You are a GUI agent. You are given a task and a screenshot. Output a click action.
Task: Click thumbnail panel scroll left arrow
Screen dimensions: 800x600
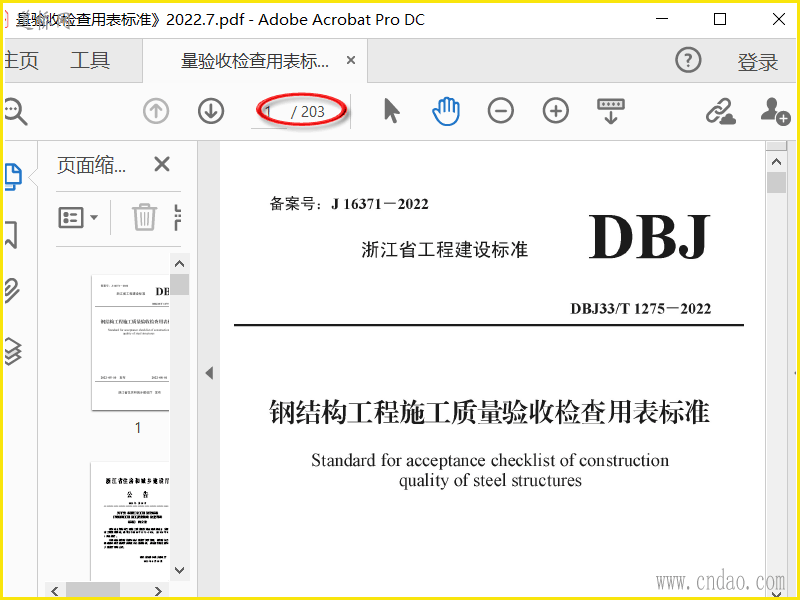click(x=55, y=591)
